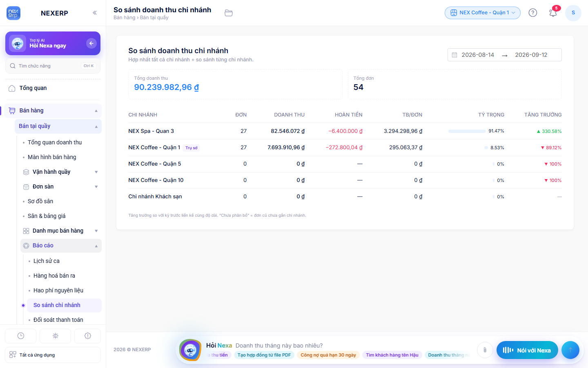Collapse the sidebar with double-chevron icon

pyautogui.click(x=95, y=13)
